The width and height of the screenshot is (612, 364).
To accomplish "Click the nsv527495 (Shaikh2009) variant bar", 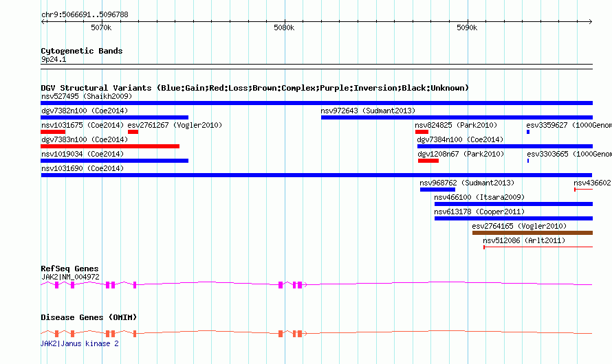I will [x=316, y=103].
